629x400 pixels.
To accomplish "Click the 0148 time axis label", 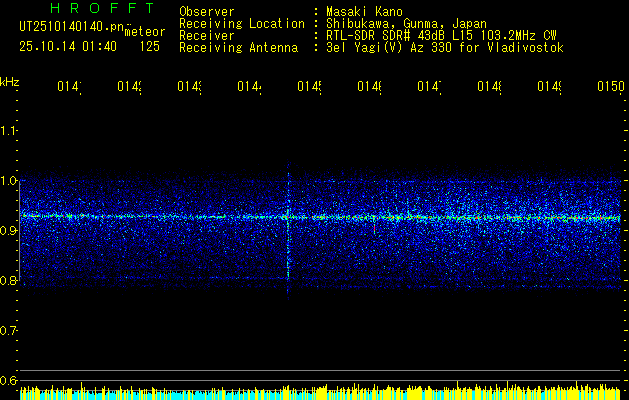I will [489, 87].
